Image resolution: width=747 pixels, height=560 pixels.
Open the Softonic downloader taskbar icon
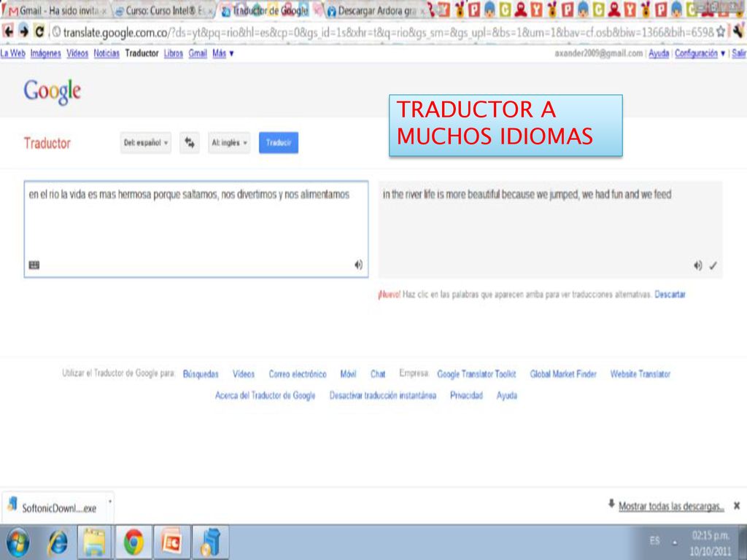tap(210, 542)
